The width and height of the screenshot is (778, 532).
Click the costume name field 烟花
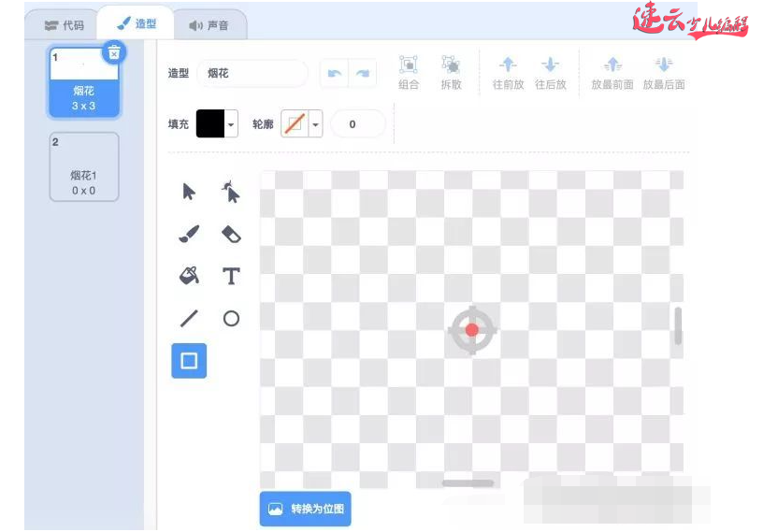(x=252, y=74)
